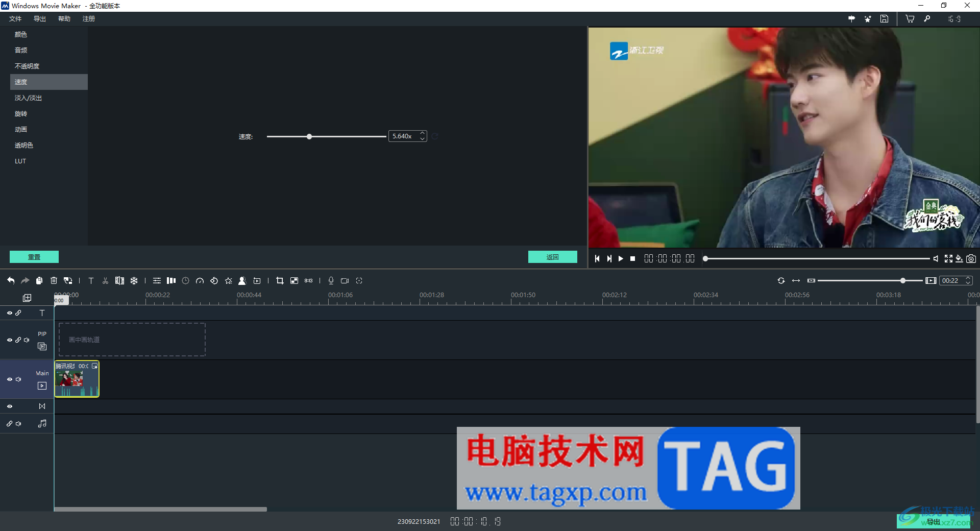The image size is (980, 531).
Task: Select the 音频 settings tab
Action: [x=49, y=50]
